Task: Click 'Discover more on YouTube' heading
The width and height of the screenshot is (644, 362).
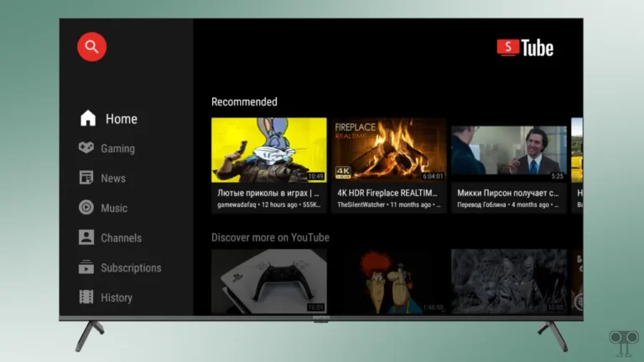Action: tap(270, 237)
